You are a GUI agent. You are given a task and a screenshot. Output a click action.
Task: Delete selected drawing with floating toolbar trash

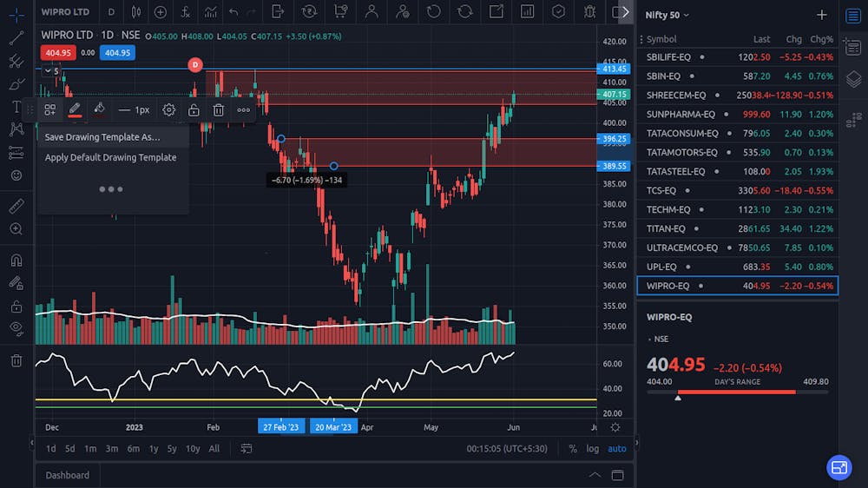point(219,109)
